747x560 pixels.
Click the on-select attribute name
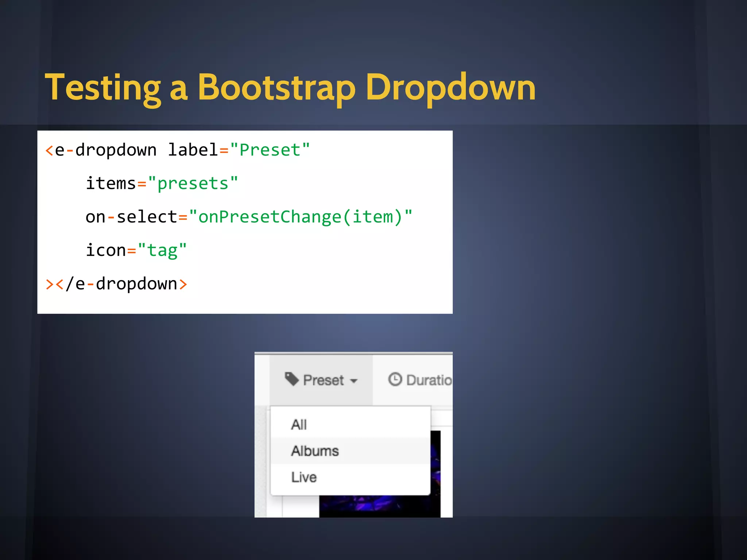point(131,217)
